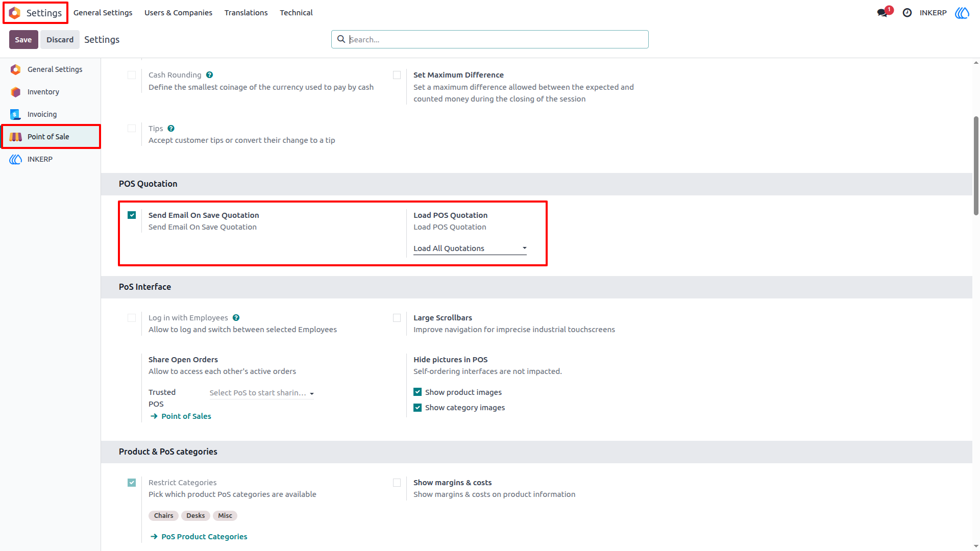Viewport: 980px width, 551px height.
Task: Enable the Large Scrollbars checkbox
Action: (397, 318)
